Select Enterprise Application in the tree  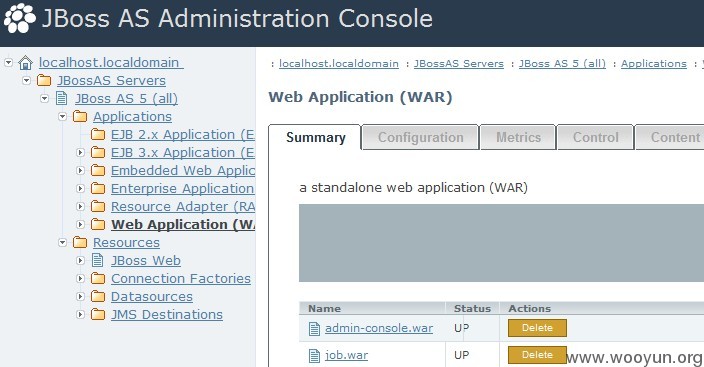pyautogui.click(x=182, y=189)
